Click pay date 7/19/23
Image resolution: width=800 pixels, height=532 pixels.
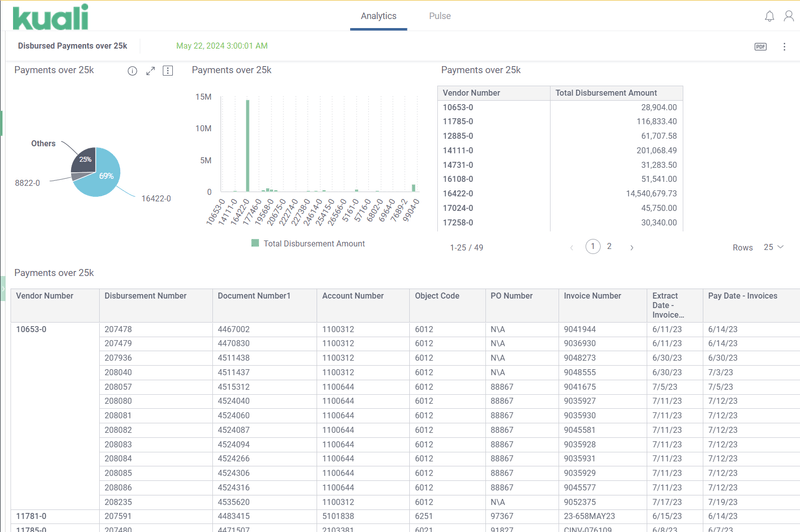722,502
